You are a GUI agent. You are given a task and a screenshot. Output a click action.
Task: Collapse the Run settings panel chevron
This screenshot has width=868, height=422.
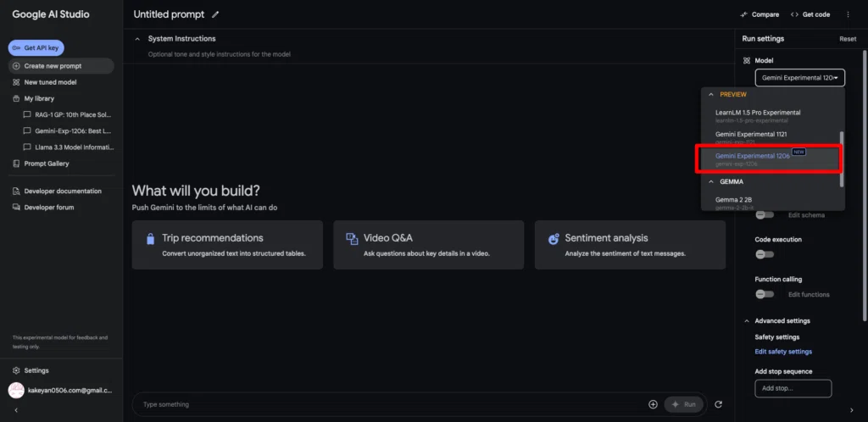pyautogui.click(x=851, y=410)
